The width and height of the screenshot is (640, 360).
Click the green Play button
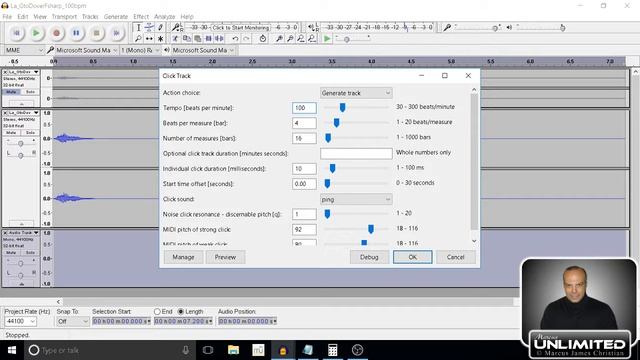36,33
